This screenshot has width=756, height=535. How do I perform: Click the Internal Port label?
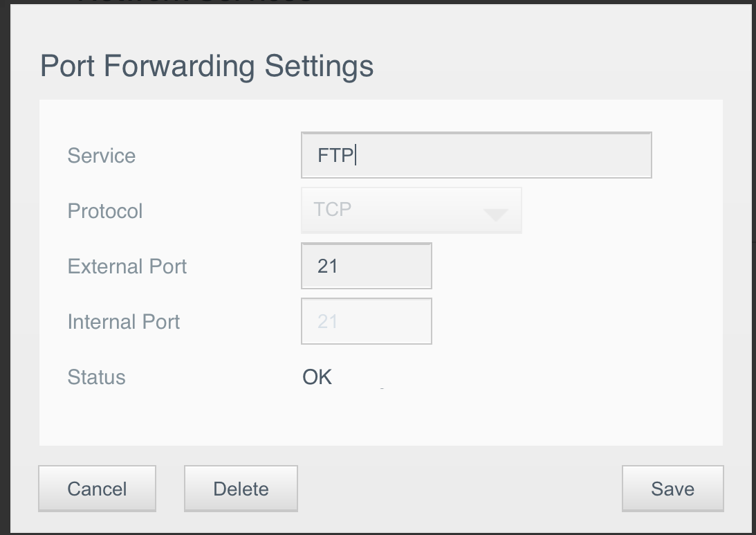pyautogui.click(x=124, y=322)
